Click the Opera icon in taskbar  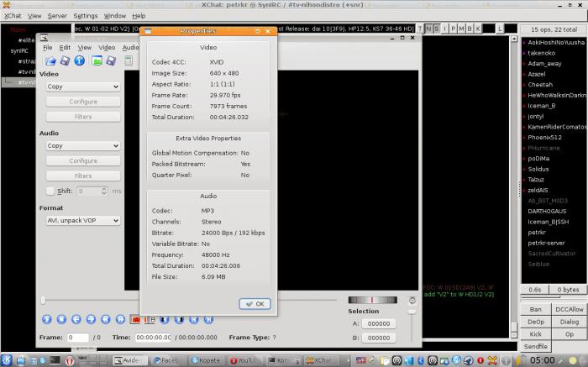point(70,360)
